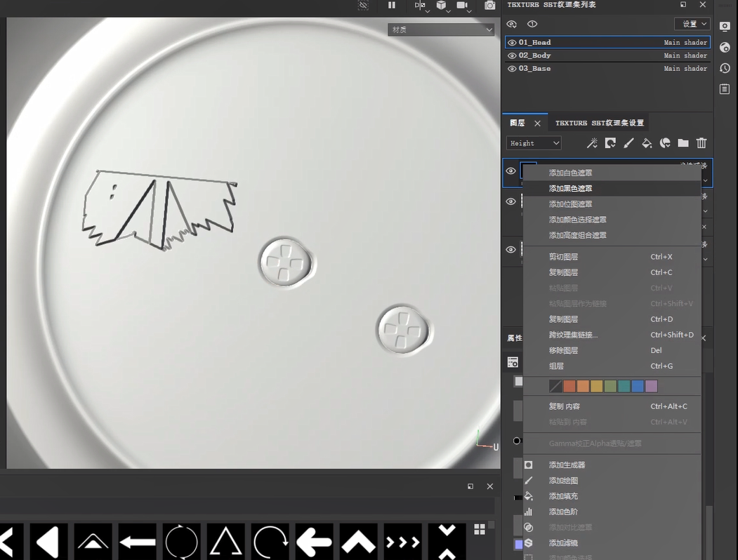Select the hollow triangle alpha thumbnail
Image resolution: width=738 pixels, height=560 pixels.
[x=225, y=542]
